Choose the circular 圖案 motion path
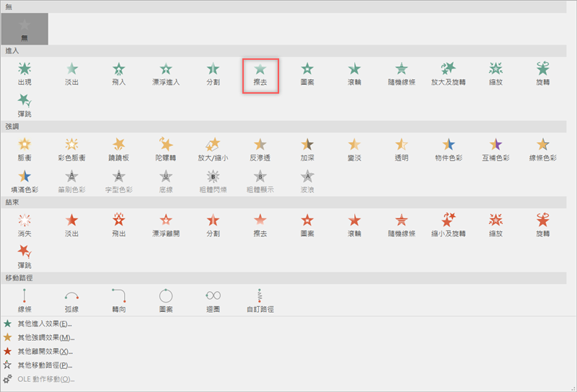This screenshot has height=392, width=577. pos(166,300)
